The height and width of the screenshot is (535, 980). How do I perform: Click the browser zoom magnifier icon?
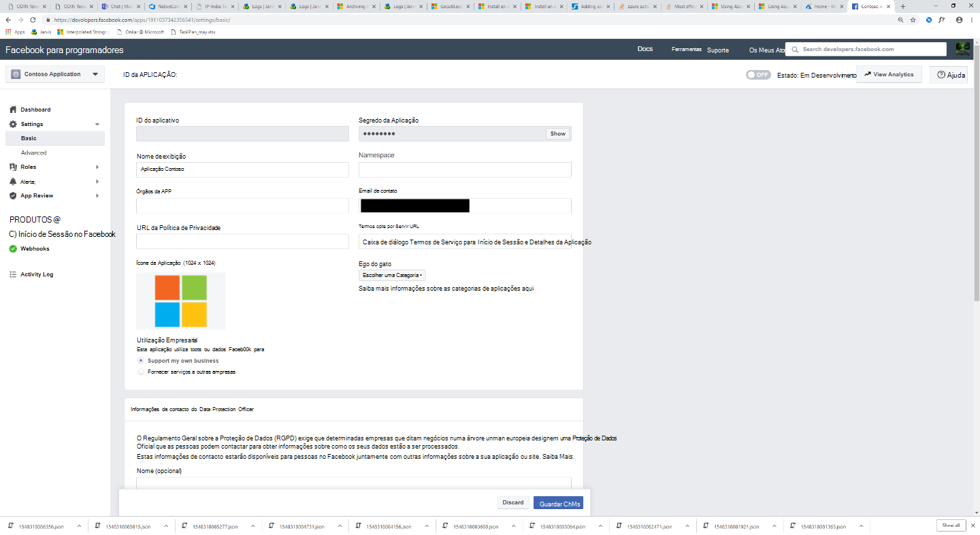pyautogui.click(x=901, y=20)
